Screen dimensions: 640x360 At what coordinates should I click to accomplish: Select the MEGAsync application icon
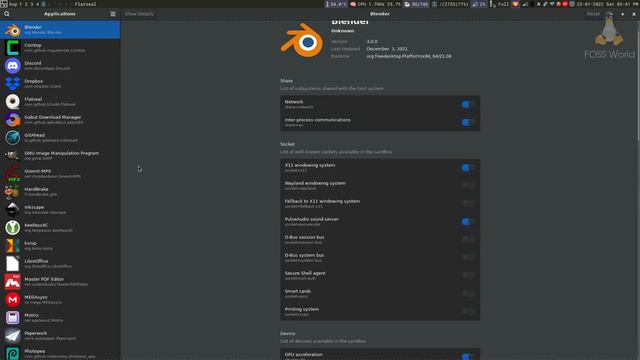(13, 300)
